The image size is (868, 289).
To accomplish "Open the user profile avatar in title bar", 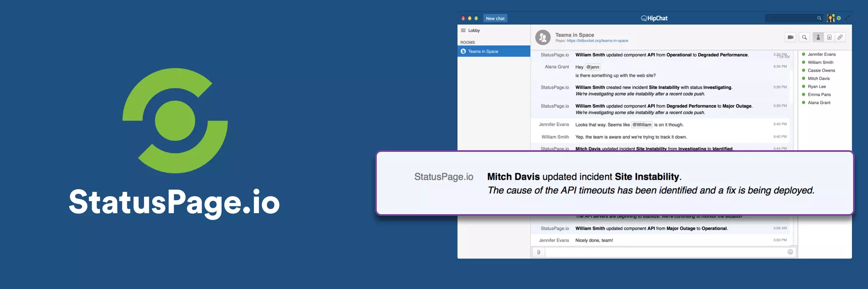I will click(831, 18).
